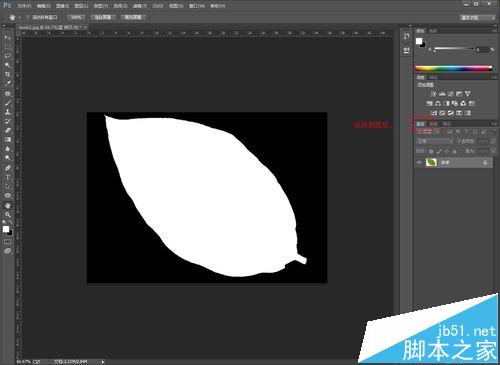
Task: Open the 基本功能 workspace dropdown
Action: click(478, 17)
